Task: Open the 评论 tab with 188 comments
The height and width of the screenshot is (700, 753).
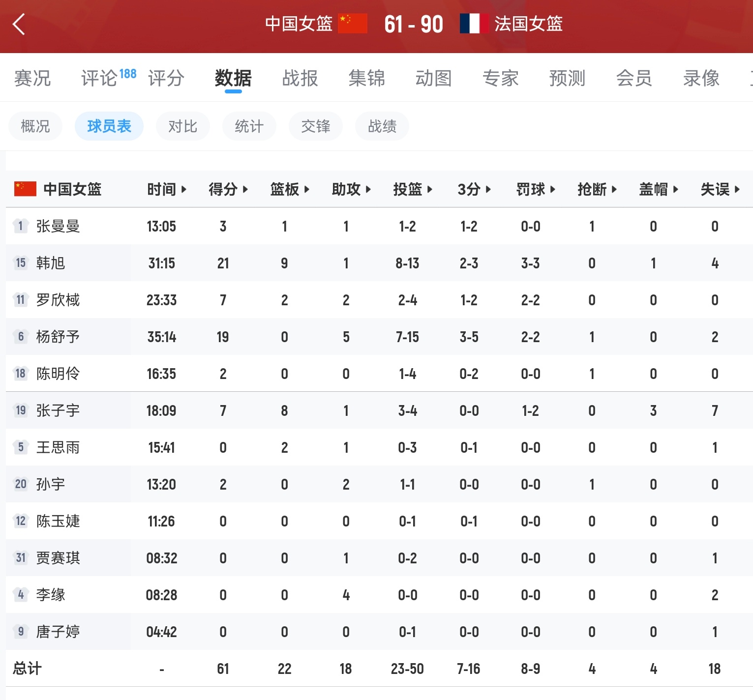Action: [109, 78]
